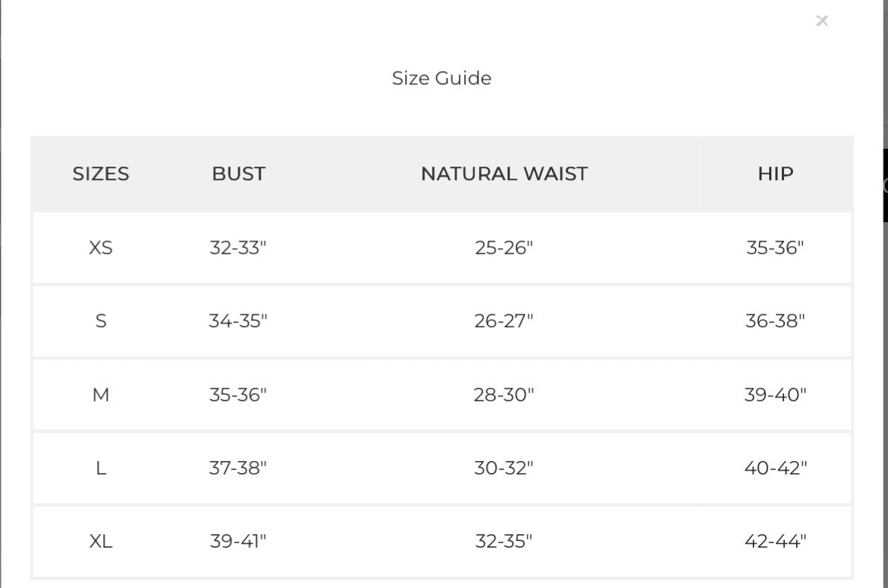Click the XL size row label
This screenshot has width=888, height=588.
(101, 542)
